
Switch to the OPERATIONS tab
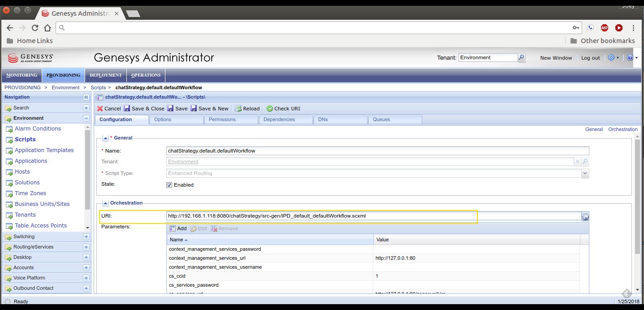(x=146, y=75)
